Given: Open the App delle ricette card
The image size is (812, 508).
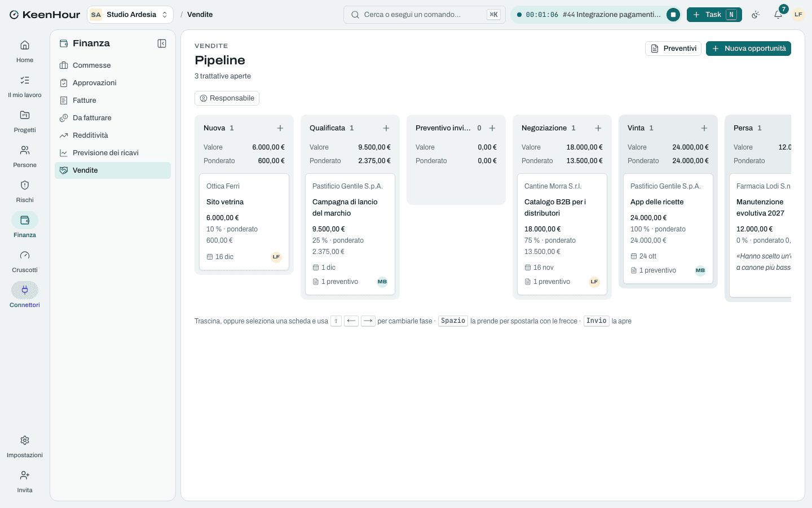Looking at the screenshot, I should 668,229.
